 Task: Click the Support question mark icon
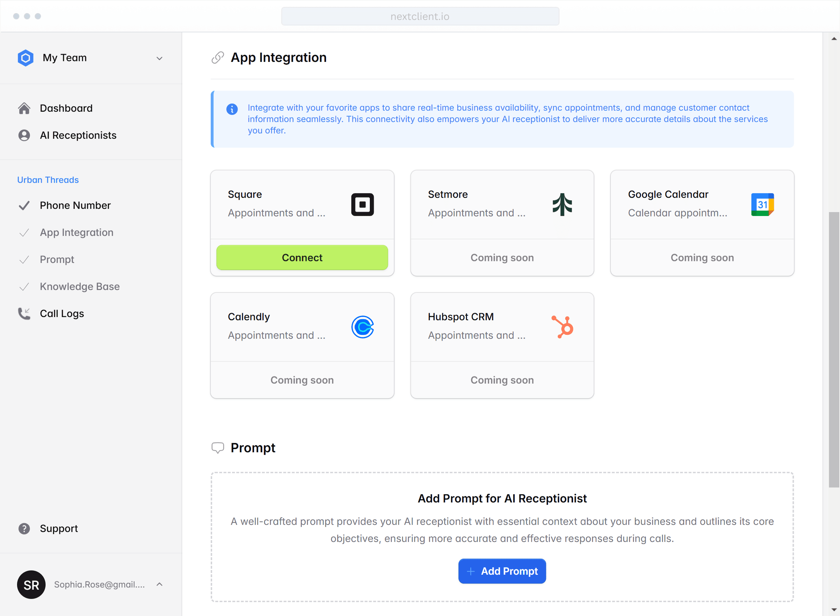(x=24, y=529)
